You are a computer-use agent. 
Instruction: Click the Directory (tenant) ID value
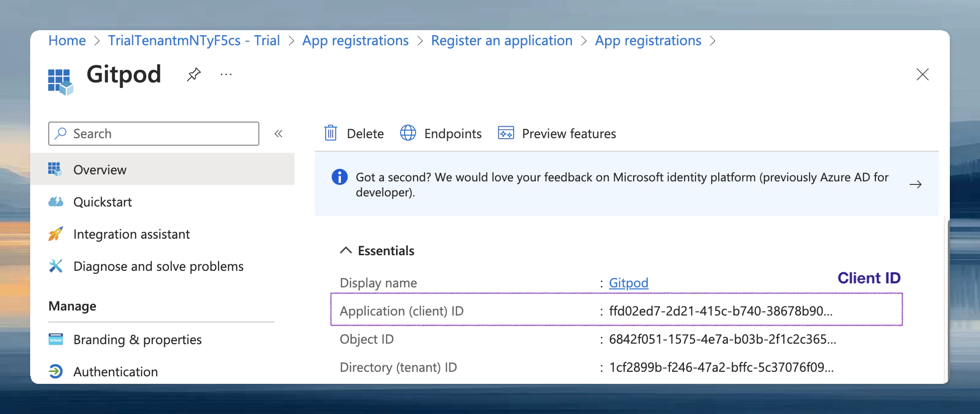pyautogui.click(x=721, y=367)
